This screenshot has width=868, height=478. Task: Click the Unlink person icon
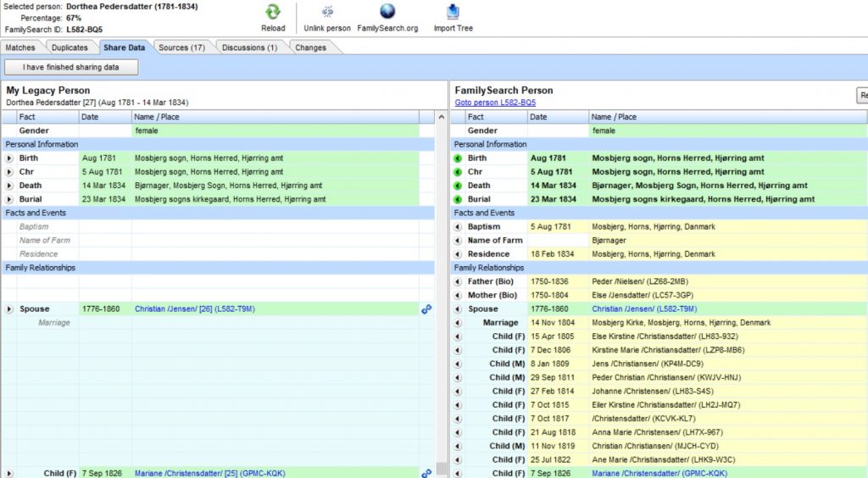(327, 12)
